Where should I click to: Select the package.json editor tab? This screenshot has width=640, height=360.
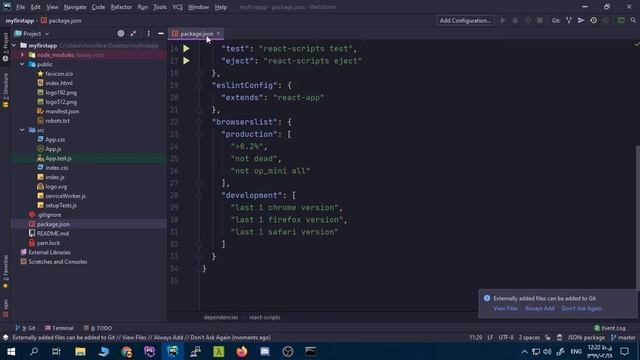196,33
